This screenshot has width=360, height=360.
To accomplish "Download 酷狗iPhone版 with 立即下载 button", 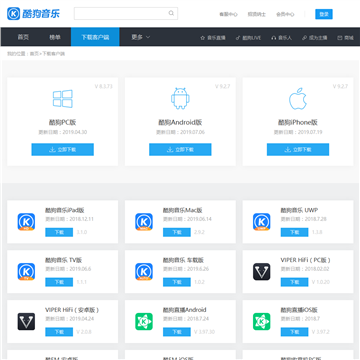I will 298,149.
